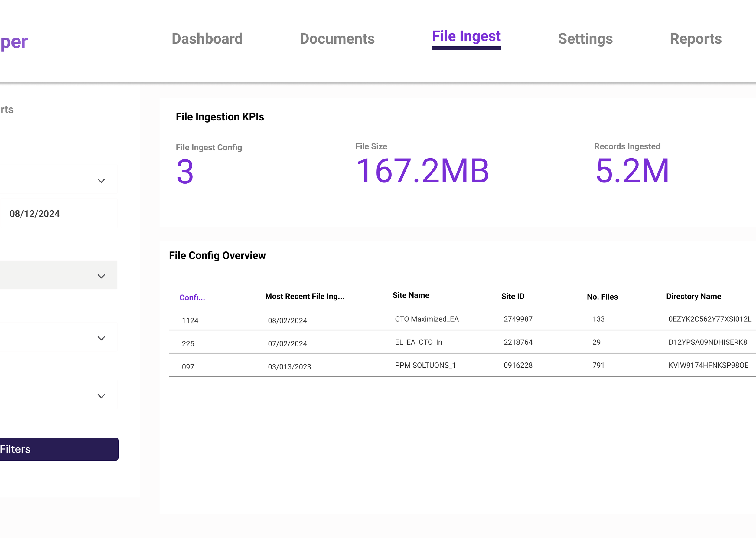Select the CTO Maximized_EA table row

(426, 319)
